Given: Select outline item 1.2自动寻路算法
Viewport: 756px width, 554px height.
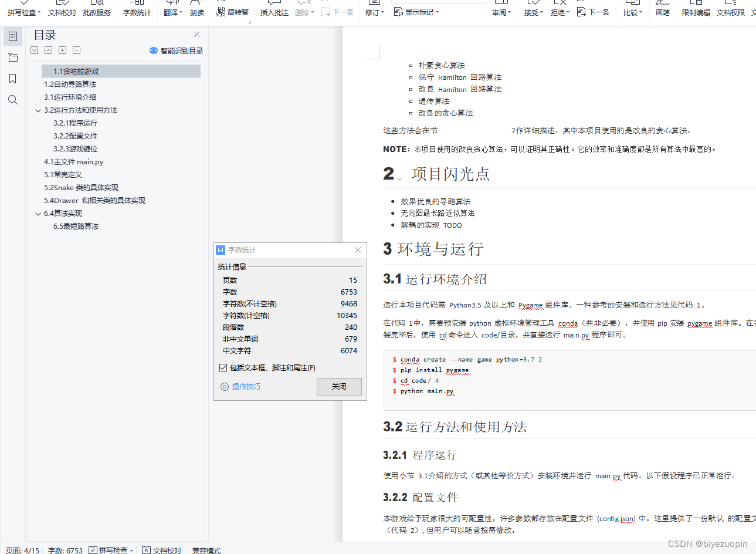Looking at the screenshot, I should point(70,85).
